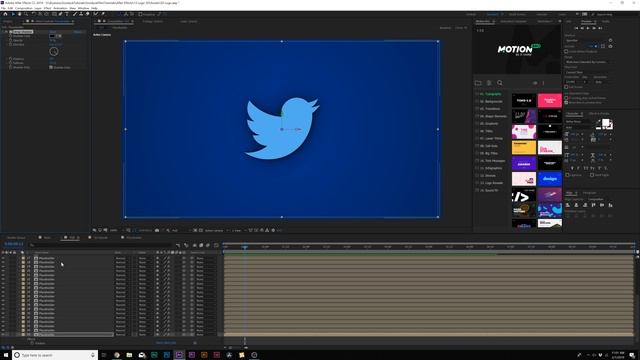Toggle the Cache Before Playback checkbox
The image size is (640, 360).
566,51
